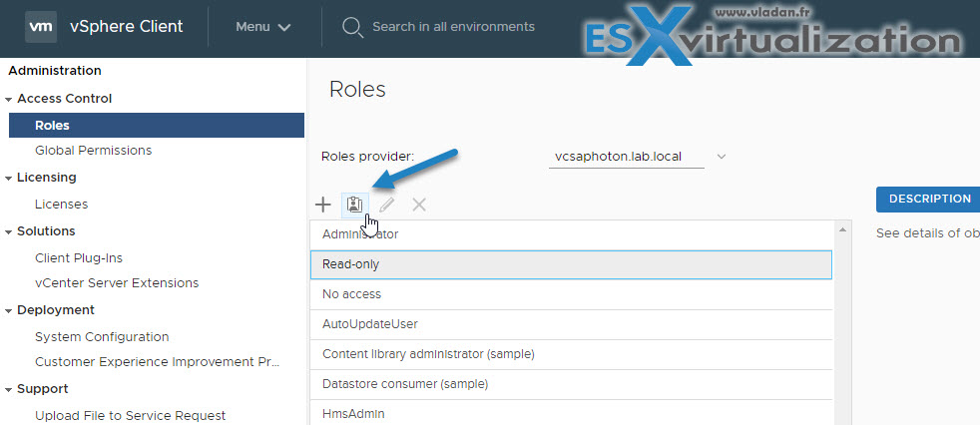
Task: Click the add new role plus icon
Action: click(322, 205)
